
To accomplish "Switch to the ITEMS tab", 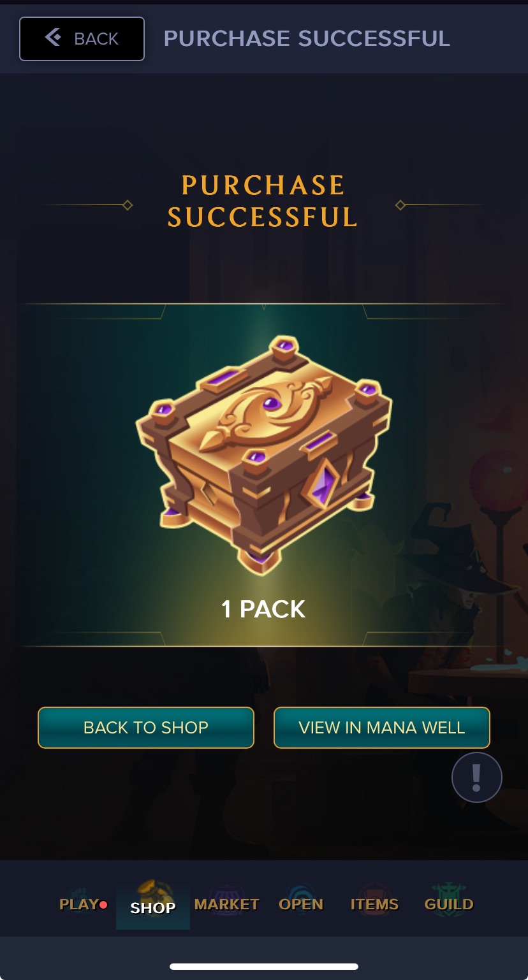I will 374,904.
